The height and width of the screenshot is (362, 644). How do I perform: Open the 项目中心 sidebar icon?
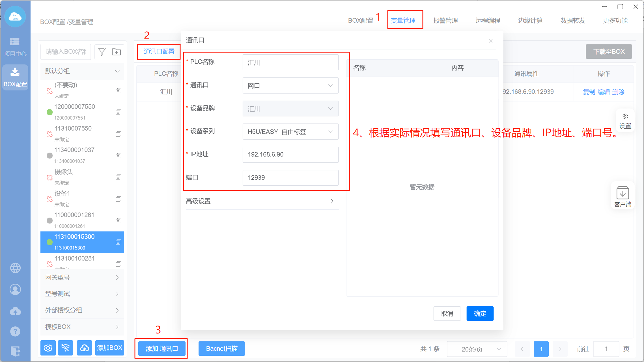point(15,47)
